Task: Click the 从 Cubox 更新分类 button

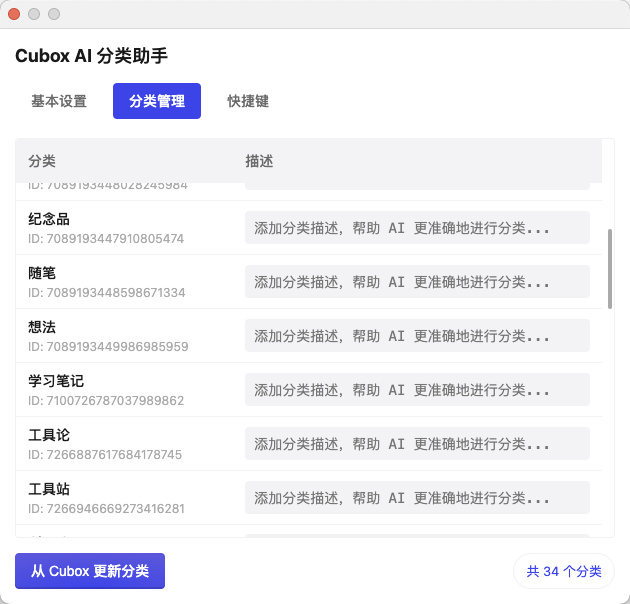Action: click(90, 571)
